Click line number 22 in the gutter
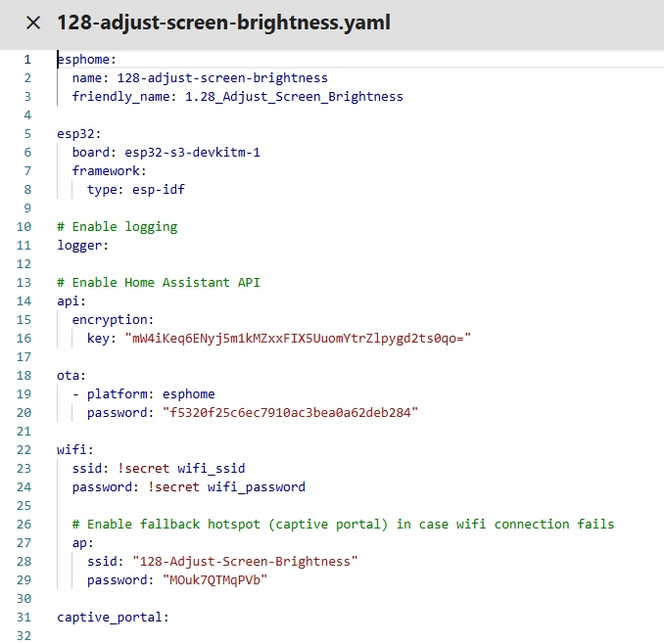 pyautogui.click(x=26, y=450)
